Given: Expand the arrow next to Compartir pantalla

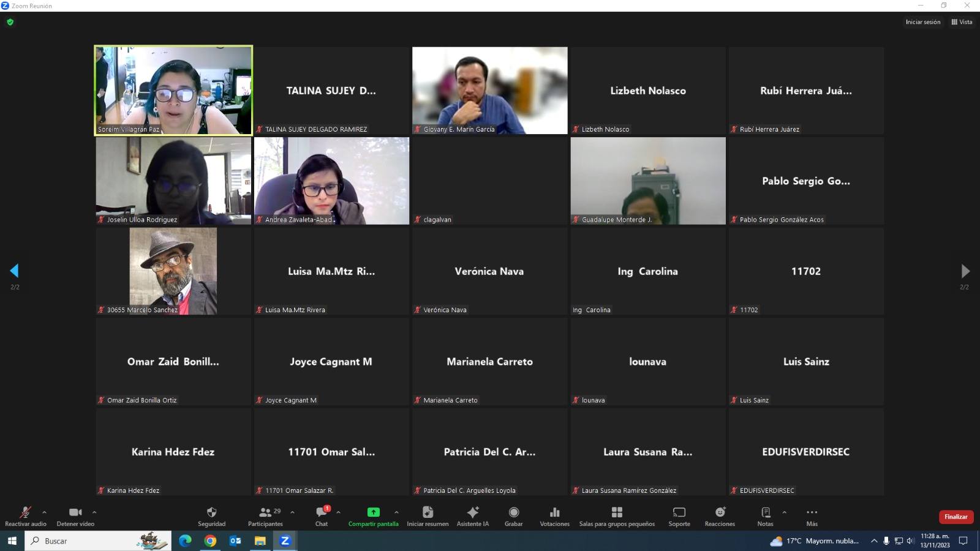Looking at the screenshot, I should [x=396, y=512].
